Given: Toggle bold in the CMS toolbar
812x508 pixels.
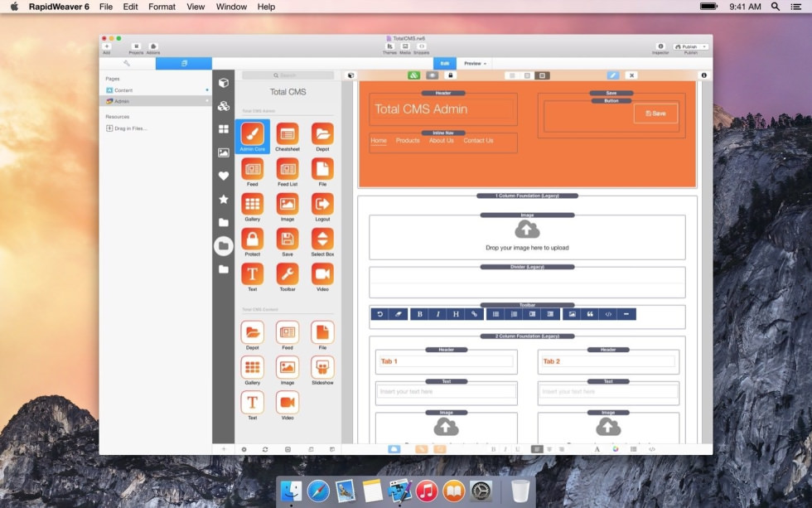Looking at the screenshot, I should coord(419,314).
